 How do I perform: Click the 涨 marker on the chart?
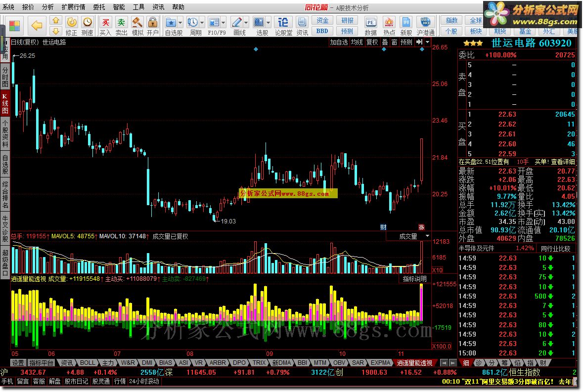[421, 227]
